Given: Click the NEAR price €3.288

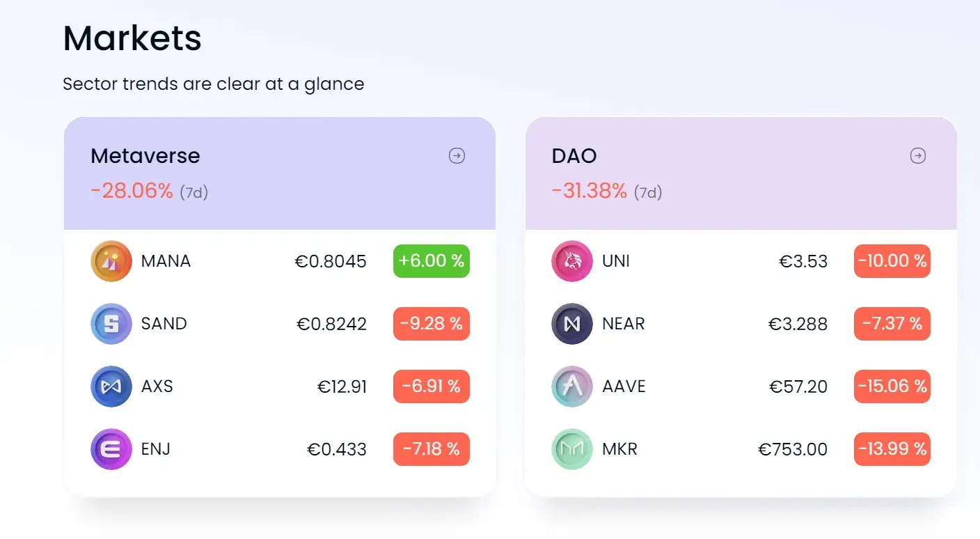Looking at the screenshot, I should pyautogui.click(x=798, y=324).
